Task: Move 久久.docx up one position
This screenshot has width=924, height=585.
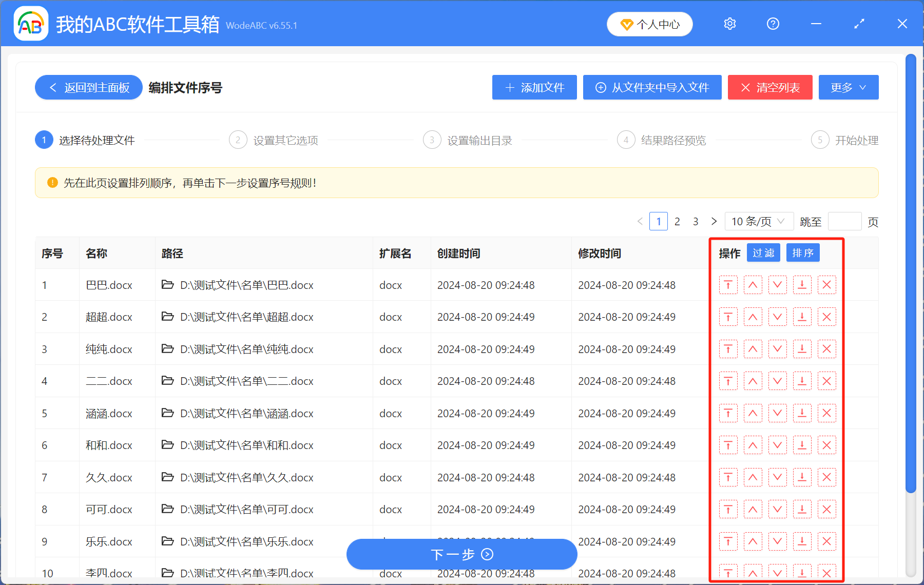Action: [x=753, y=478]
